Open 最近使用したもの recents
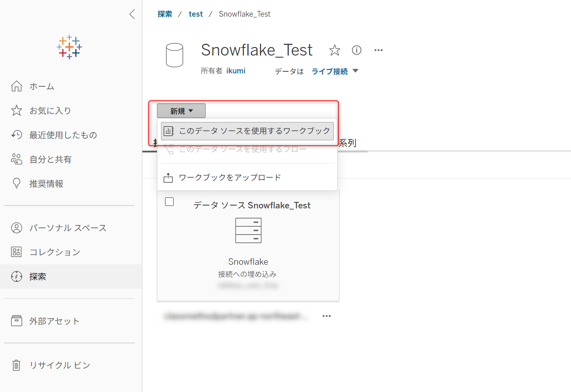Image resolution: width=571 pixels, height=392 pixels. point(71,135)
